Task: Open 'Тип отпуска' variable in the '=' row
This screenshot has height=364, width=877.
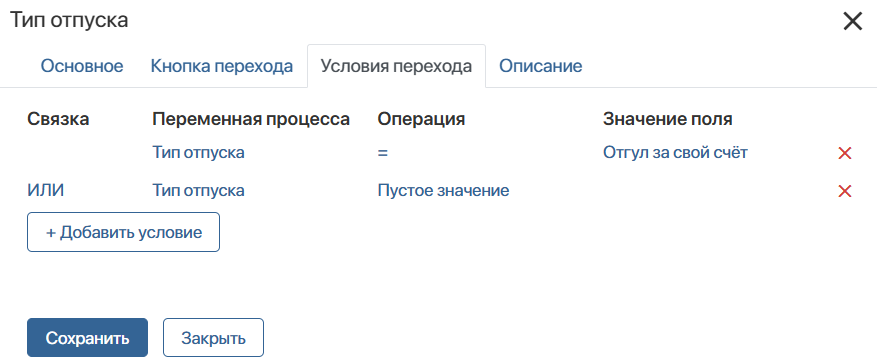Action: coord(199,152)
